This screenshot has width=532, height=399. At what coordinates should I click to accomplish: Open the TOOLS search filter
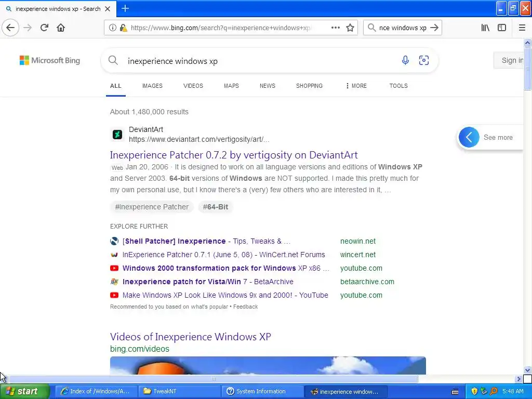pyautogui.click(x=398, y=86)
